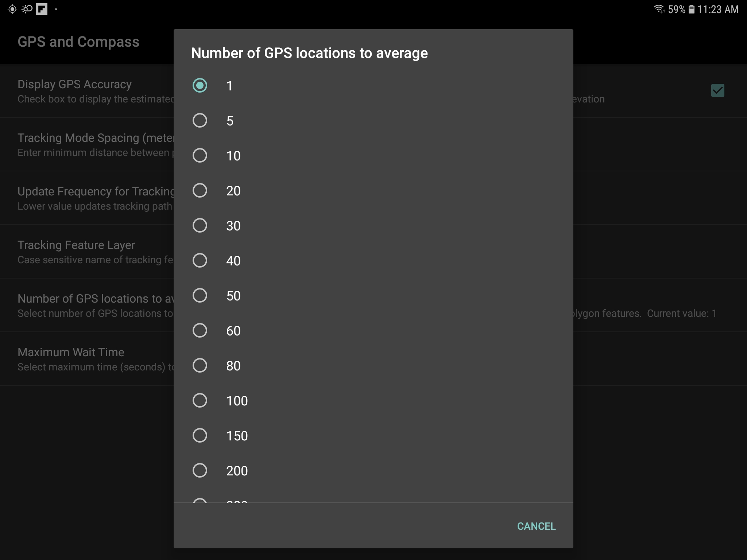The width and height of the screenshot is (747, 560).
Task: Select the 20 locations radio option
Action: (x=200, y=191)
